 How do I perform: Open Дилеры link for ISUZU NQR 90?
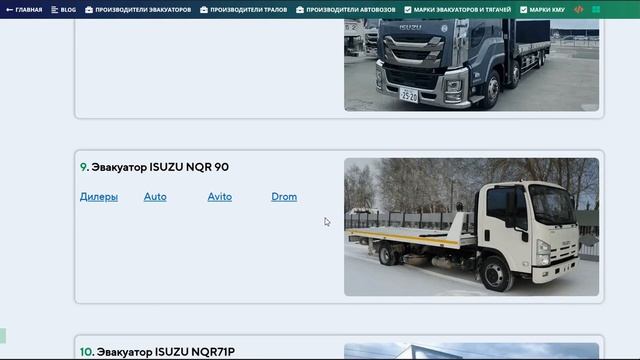pyautogui.click(x=99, y=197)
